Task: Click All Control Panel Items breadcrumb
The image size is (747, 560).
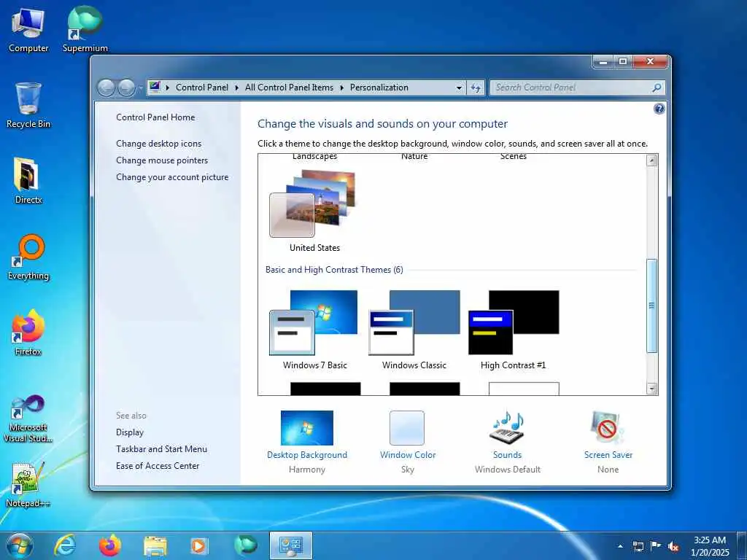Action: (x=289, y=87)
